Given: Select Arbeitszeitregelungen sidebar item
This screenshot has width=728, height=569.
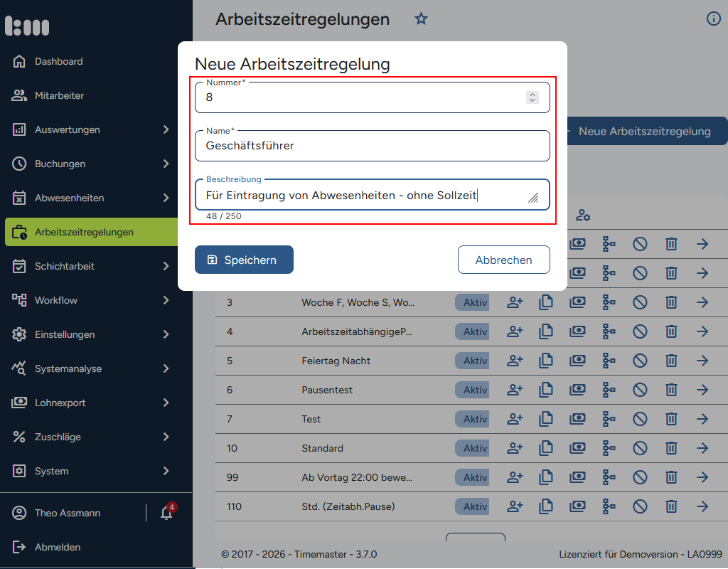Looking at the screenshot, I should (92, 232).
